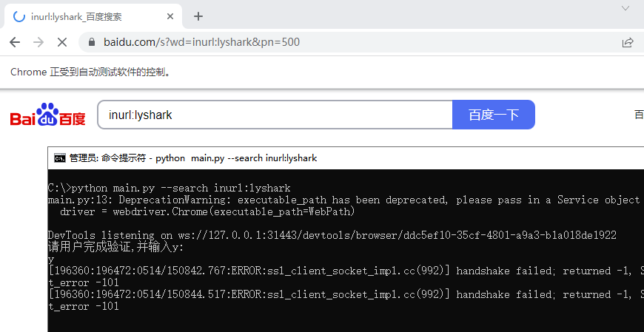The image size is (644, 332).
Task: Click the command prompt icon in title bar
Action: click(x=59, y=158)
